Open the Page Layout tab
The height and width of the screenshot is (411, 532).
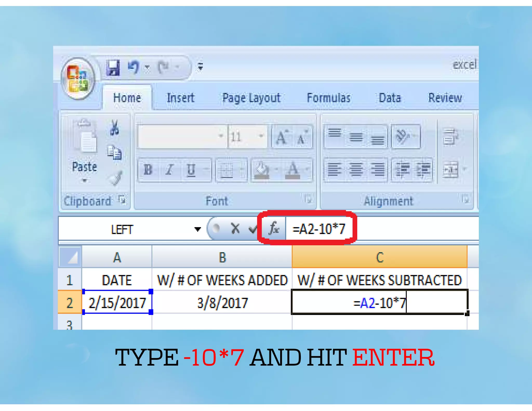pos(251,98)
